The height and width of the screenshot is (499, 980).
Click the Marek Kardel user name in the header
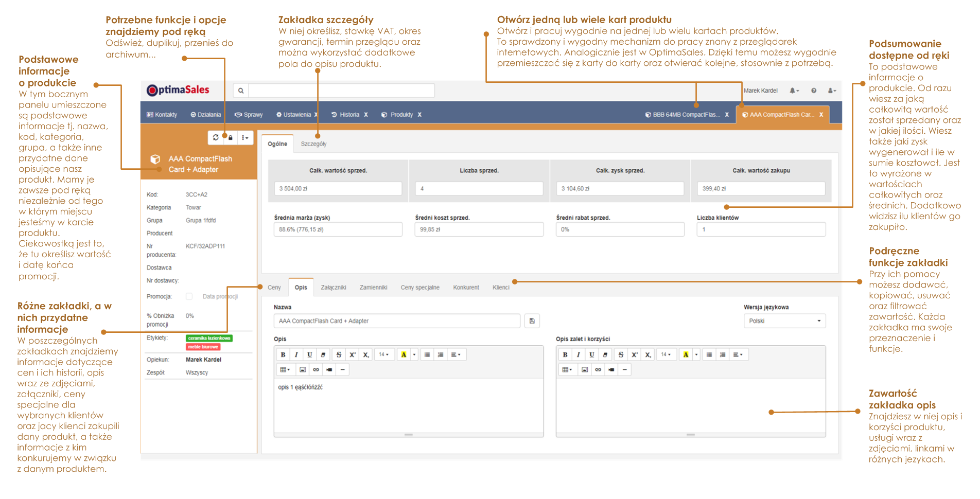760,91
